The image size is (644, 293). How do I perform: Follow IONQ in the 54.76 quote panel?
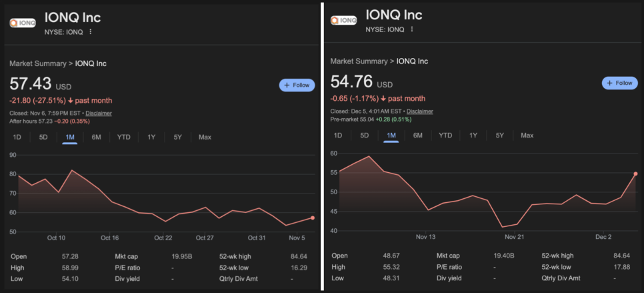tap(619, 83)
